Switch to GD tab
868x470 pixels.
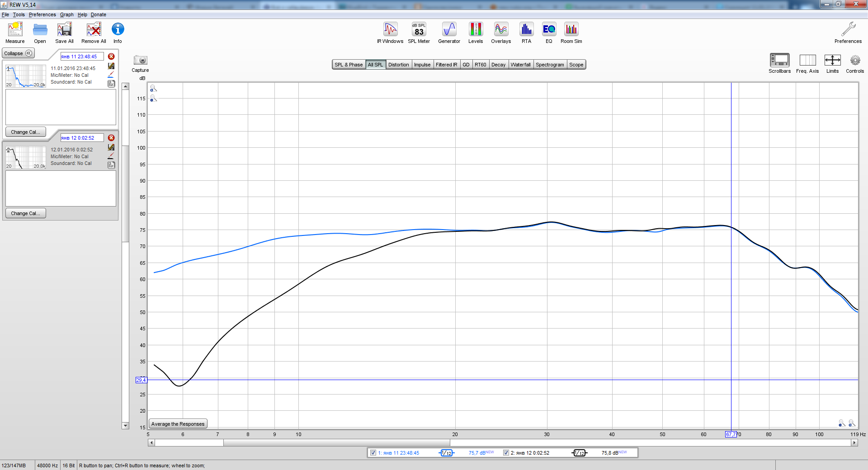pos(466,65)
